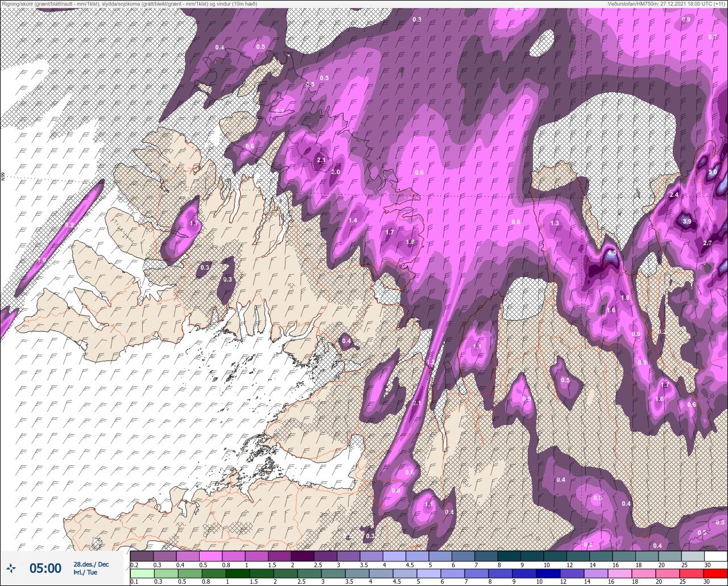Pick the bright pink swatch between 0.5 and 0.8, upper row
The width and height of the screenshot is (728, 586).
(210, 556)
